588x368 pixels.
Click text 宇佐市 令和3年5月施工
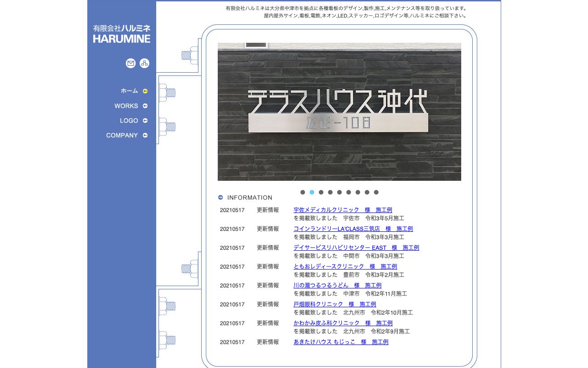(x=374, y=218)
